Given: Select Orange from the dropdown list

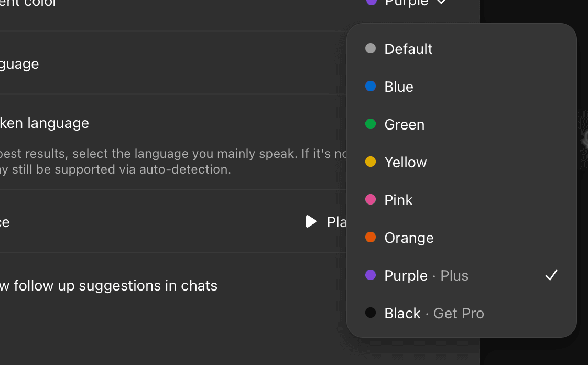Looking at the screenshot, I should (x=461, y=238).
